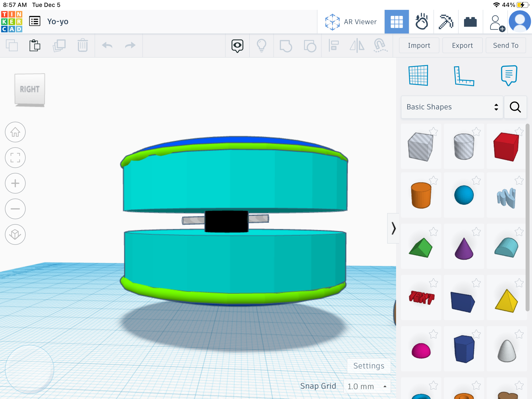Open the design list menu icon

click(35, 21)
